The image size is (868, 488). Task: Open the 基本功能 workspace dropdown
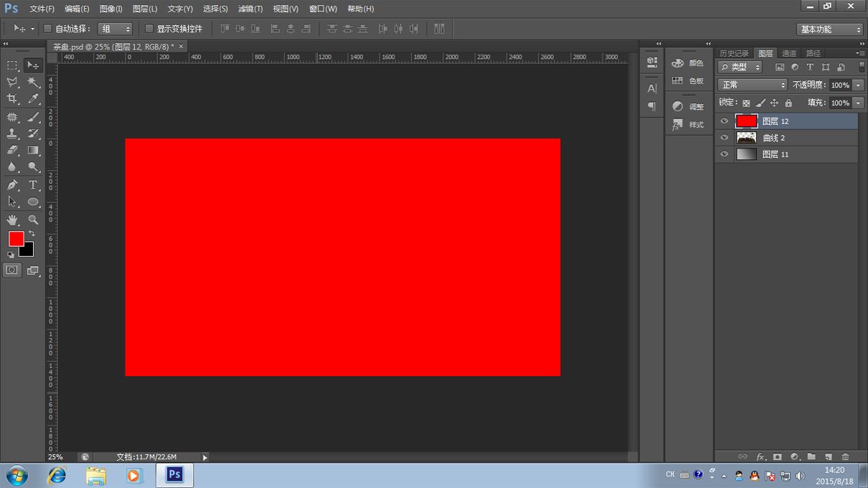[x=829, y=29]
